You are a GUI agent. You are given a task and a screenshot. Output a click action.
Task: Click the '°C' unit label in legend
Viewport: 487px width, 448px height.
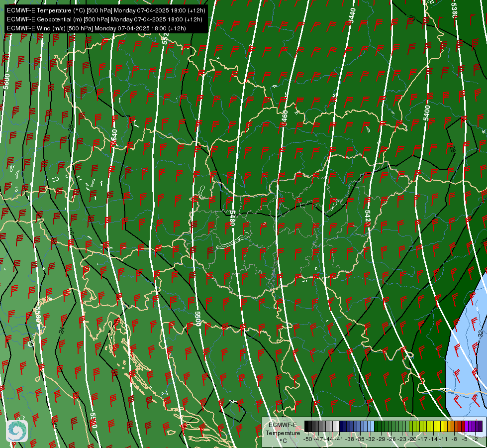coord(283,441)
